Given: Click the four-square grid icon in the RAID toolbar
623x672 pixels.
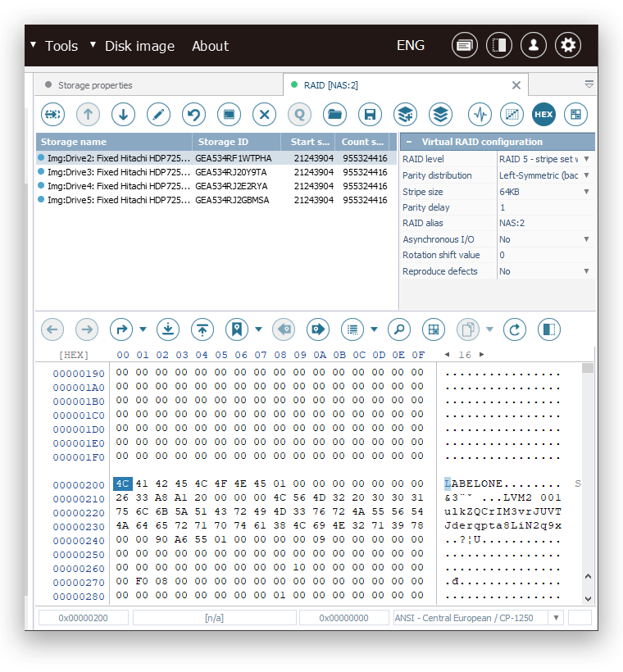Looking at the screenshot, I should click(x=575, y=115).
